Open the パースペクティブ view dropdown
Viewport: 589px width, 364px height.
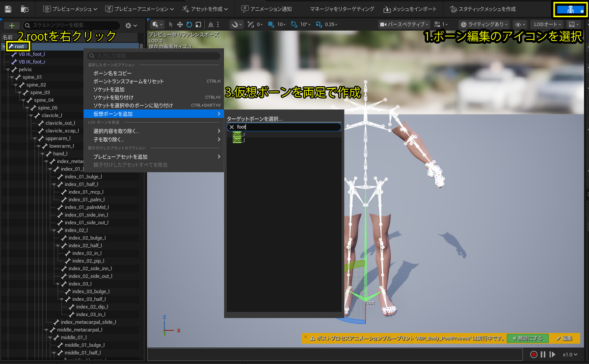click(x=405, y=24)
